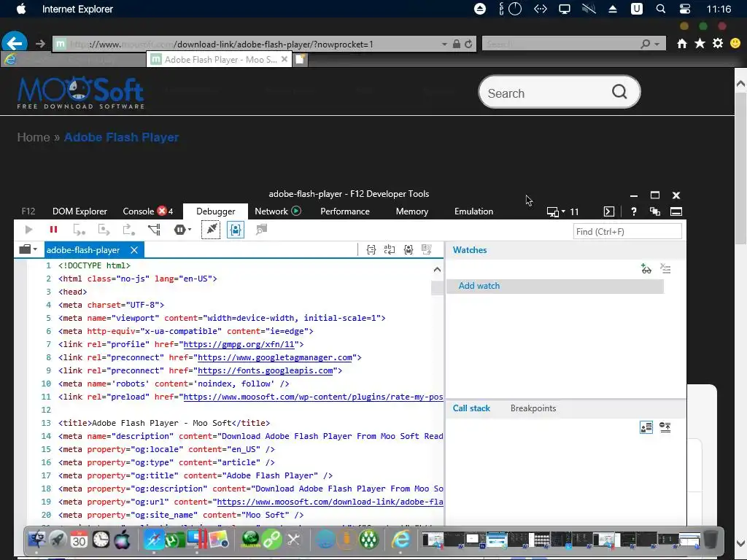Click the address bar URL field
This screenshot has height=560, width=747.
tap(247, 44)
